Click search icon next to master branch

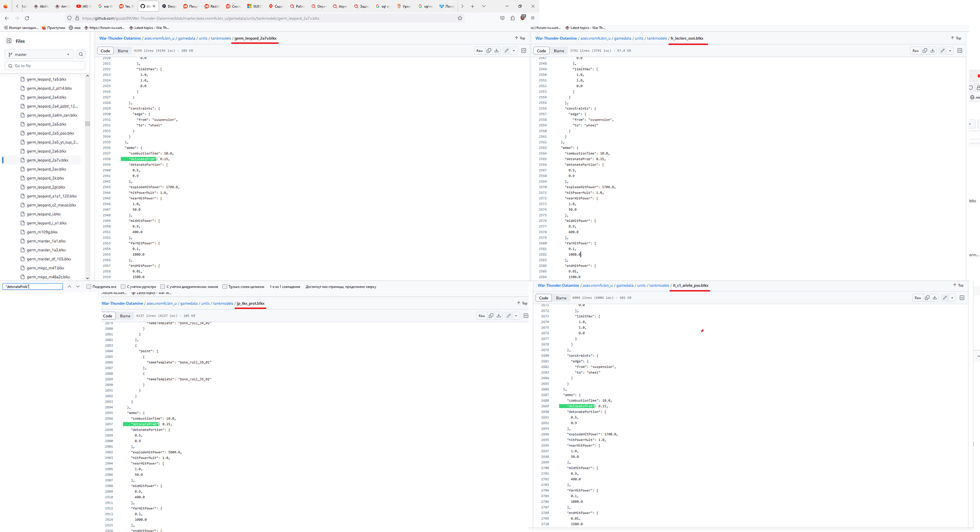(x=81, y=54)
